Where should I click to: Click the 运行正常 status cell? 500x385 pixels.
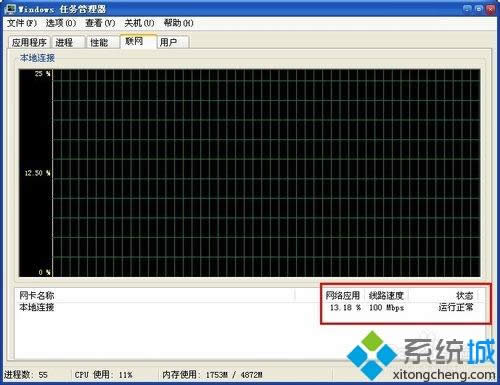pyautogui.click(x=456, y=307)
